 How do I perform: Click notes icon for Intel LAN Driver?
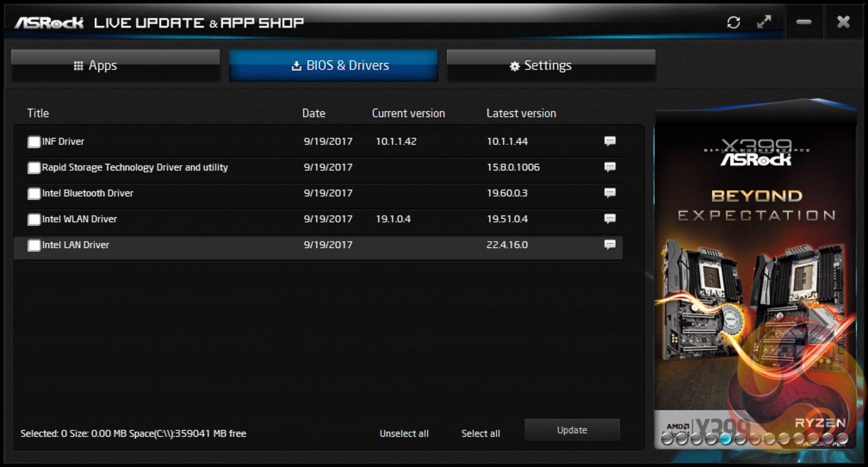click(610, 244)
